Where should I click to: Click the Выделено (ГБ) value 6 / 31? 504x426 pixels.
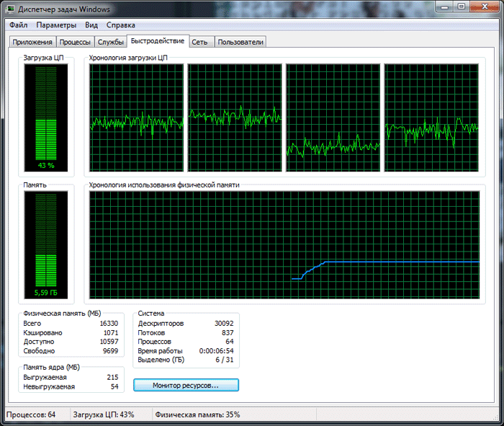coord(225,360)
